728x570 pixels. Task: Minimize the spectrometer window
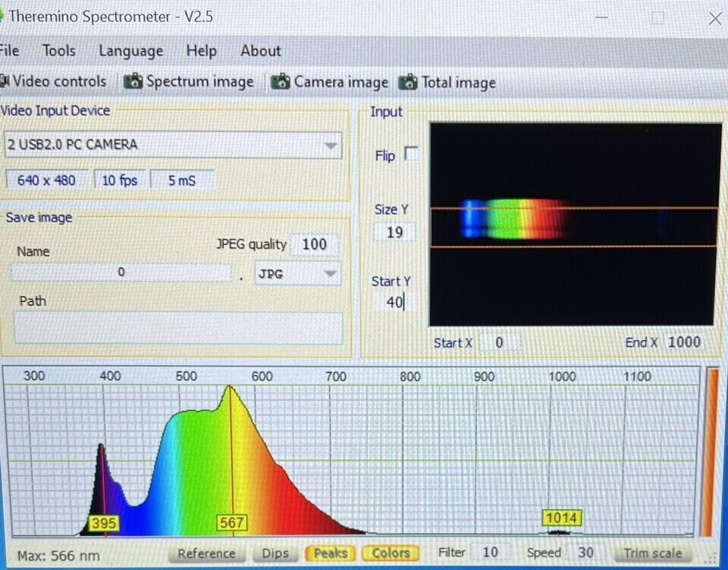pos(601,18)
